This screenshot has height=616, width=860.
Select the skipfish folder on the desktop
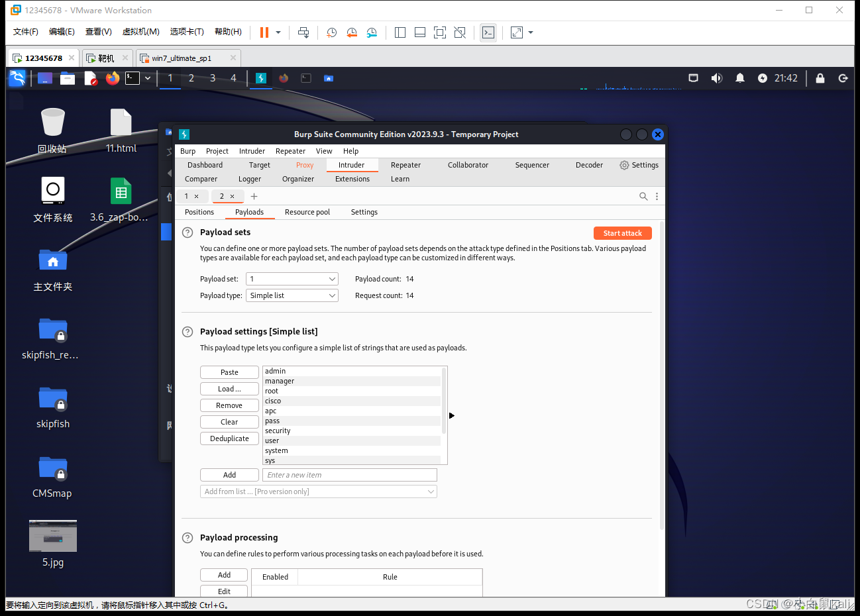(x=53, y=406)
